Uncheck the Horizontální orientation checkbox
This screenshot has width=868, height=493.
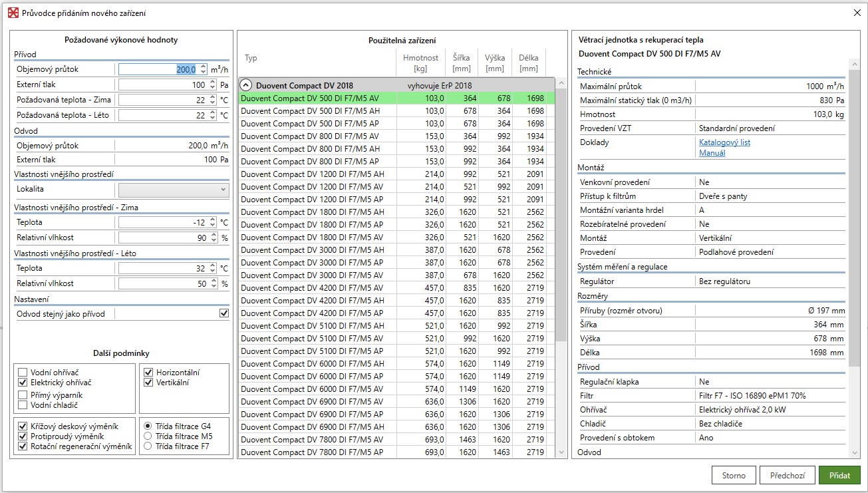click(x=148, y=373)
